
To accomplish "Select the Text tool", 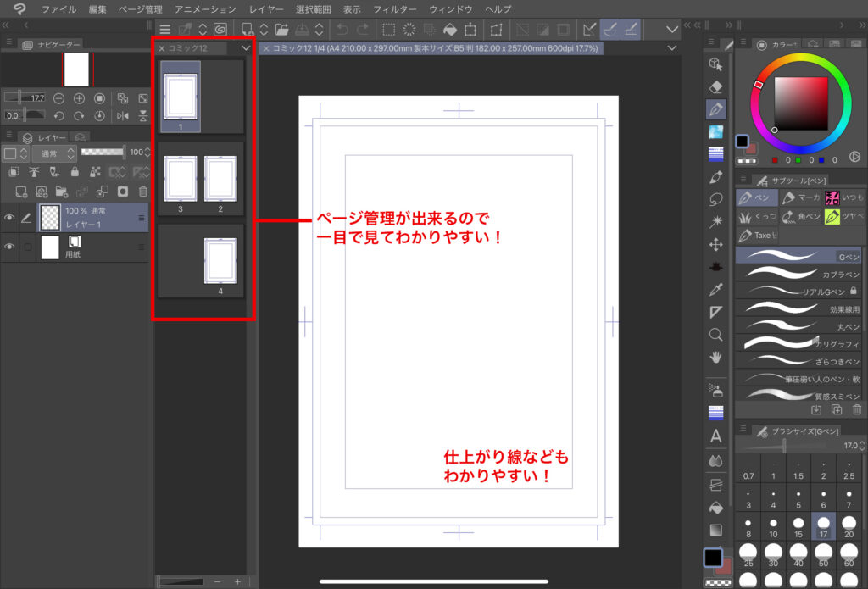I will coord(715,436).
